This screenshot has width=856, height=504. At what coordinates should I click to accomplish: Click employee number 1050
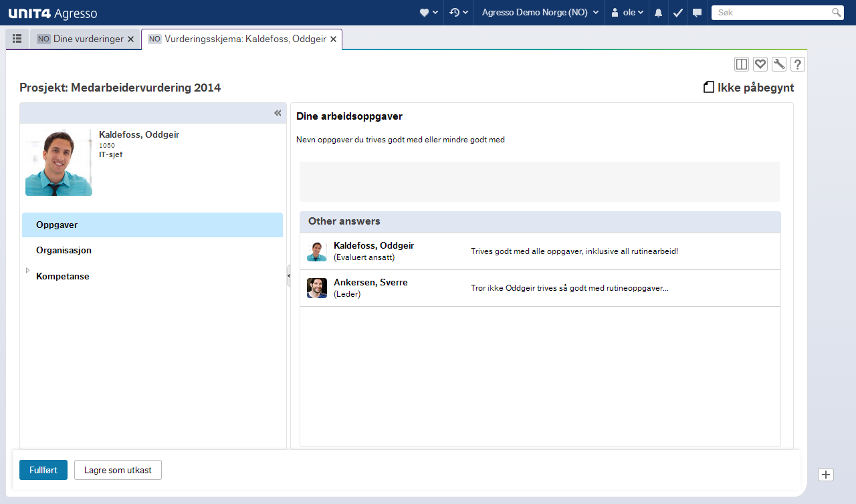point(107,145)
